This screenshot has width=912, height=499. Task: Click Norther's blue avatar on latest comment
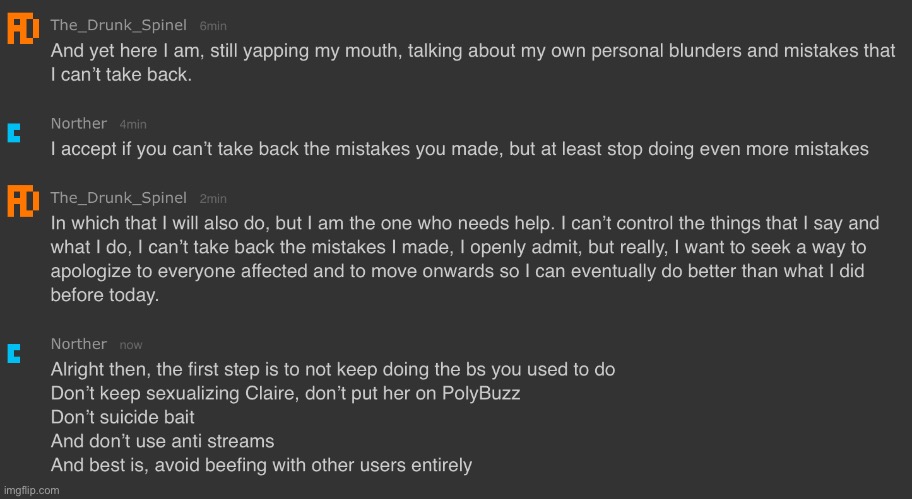[14, 353]
